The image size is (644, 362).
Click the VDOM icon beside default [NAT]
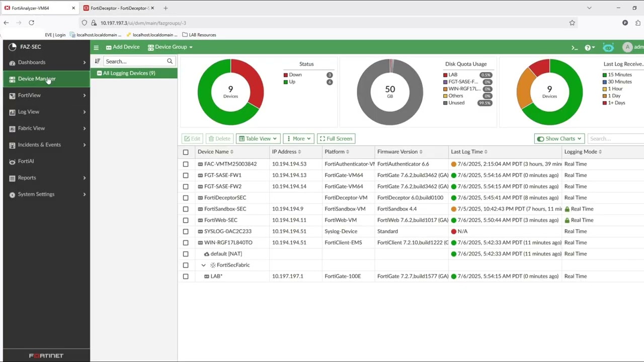[206, 254]
